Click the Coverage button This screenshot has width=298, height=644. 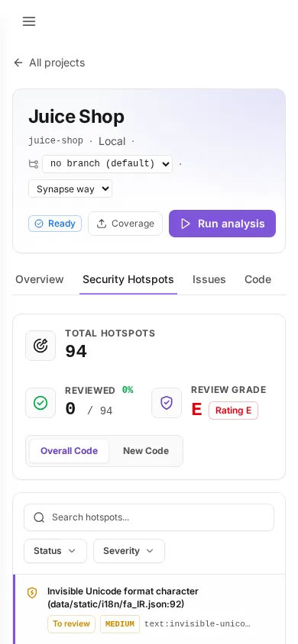(x=125, y=224)
